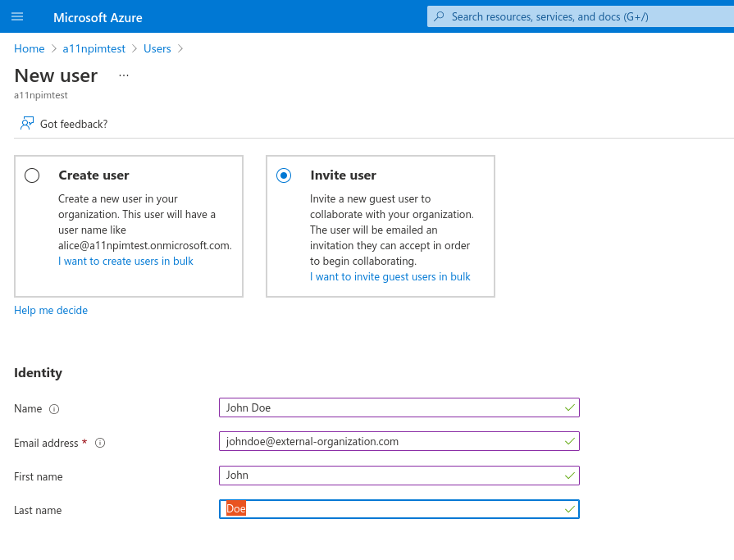Open a11npimtest breadcrumb link
Image resolution: width=734 pixels, height=560 pixels.
coord(94,48)
